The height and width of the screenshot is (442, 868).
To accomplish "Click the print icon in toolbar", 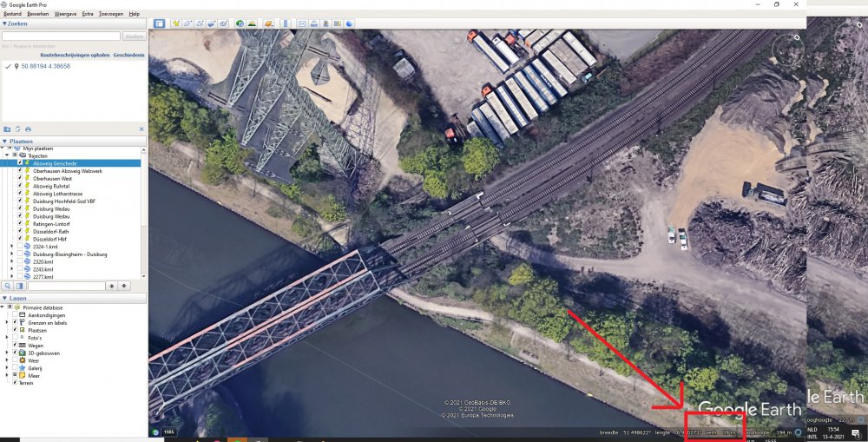I will click(x=313, y=23).
